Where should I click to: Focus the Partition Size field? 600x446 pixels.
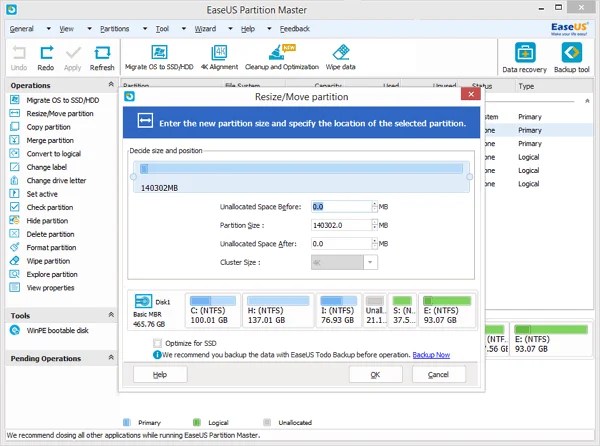tap(341, 225)
